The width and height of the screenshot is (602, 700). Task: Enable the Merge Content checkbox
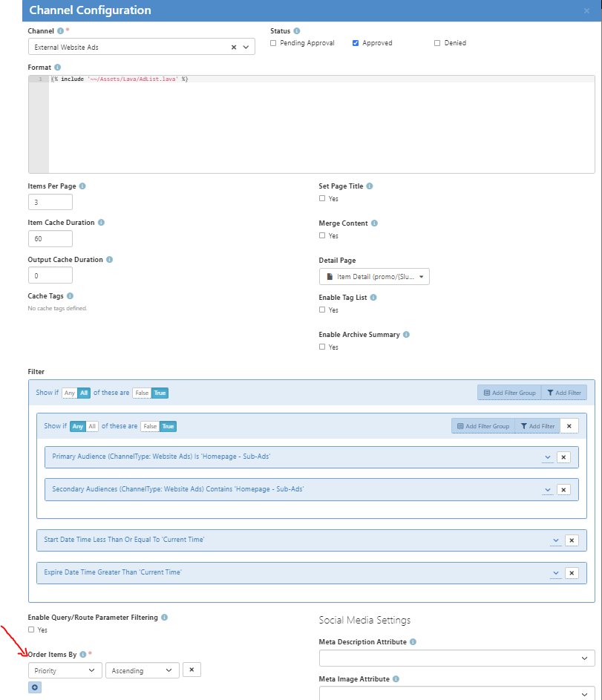[x=322, y=235]
